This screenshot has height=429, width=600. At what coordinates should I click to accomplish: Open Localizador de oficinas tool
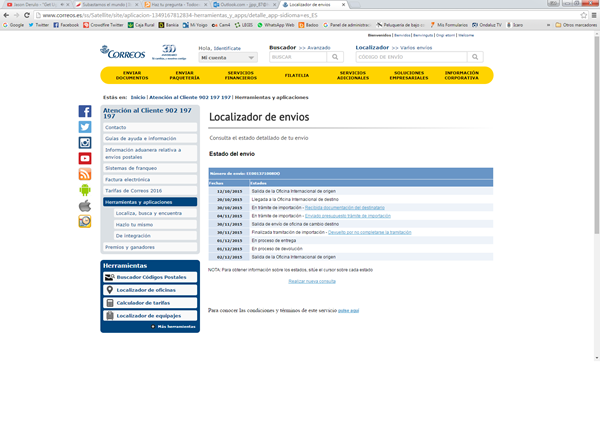pyautogui.click(x=150, y=290)
